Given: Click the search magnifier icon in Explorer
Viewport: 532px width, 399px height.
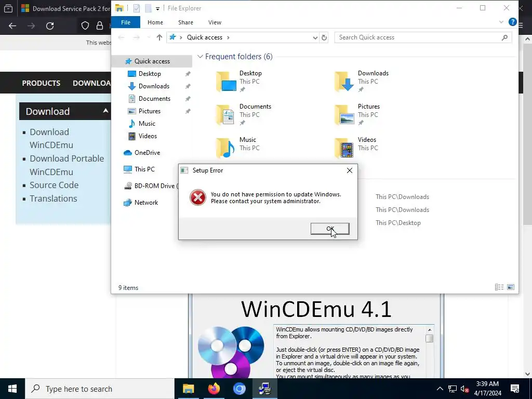Looking at the screenshot, I should 504,37.
